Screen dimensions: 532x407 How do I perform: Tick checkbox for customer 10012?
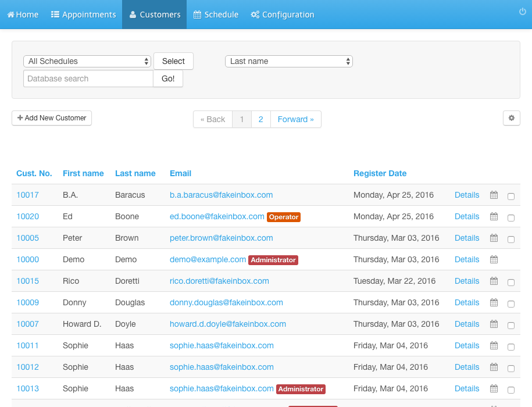(511, 369)
